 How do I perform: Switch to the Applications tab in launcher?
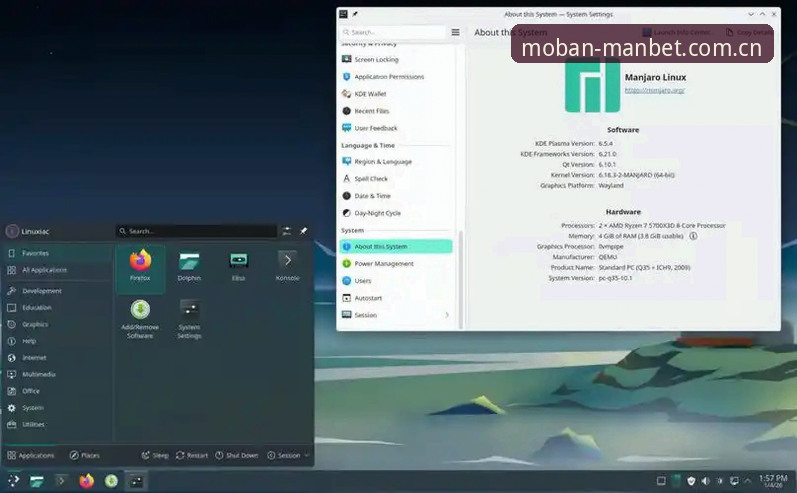31,455
